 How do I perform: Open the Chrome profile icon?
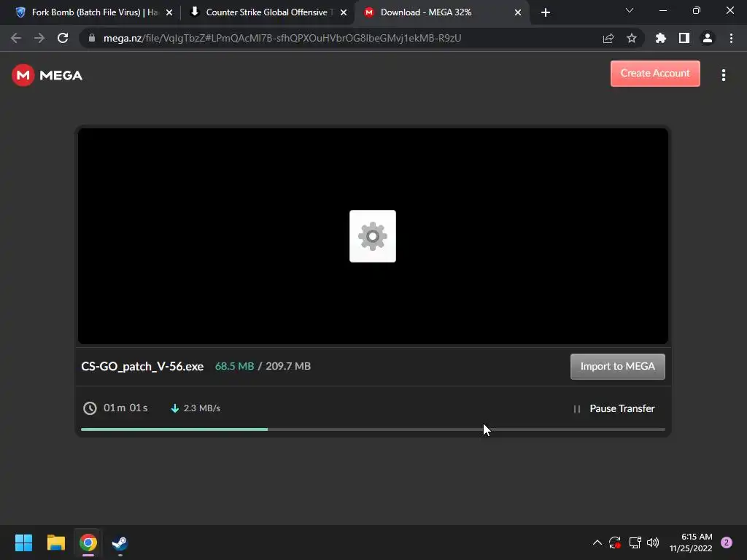pos(708,38)
